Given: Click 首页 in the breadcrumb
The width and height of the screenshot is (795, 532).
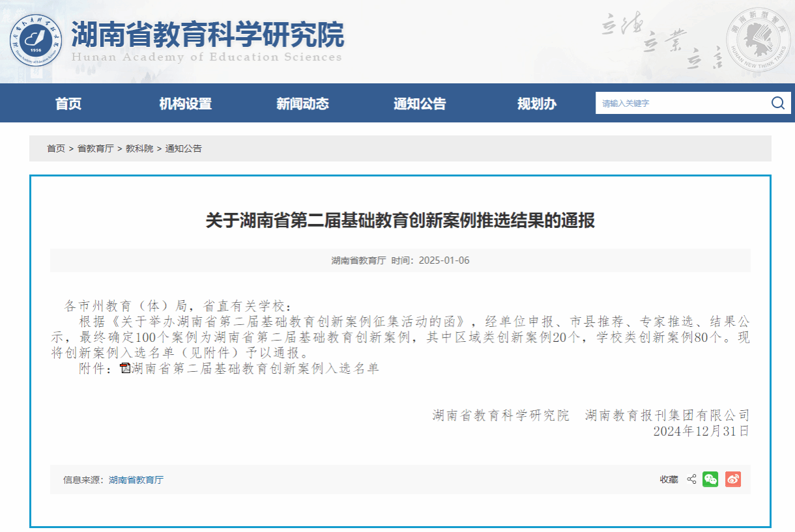Looking at the screenshot, I should click(56, 148).
